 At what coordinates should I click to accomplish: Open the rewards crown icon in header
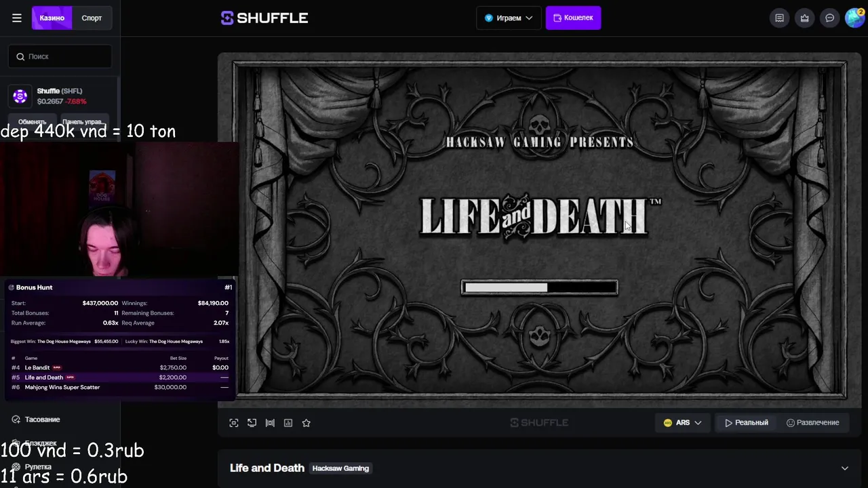point(804,18)
